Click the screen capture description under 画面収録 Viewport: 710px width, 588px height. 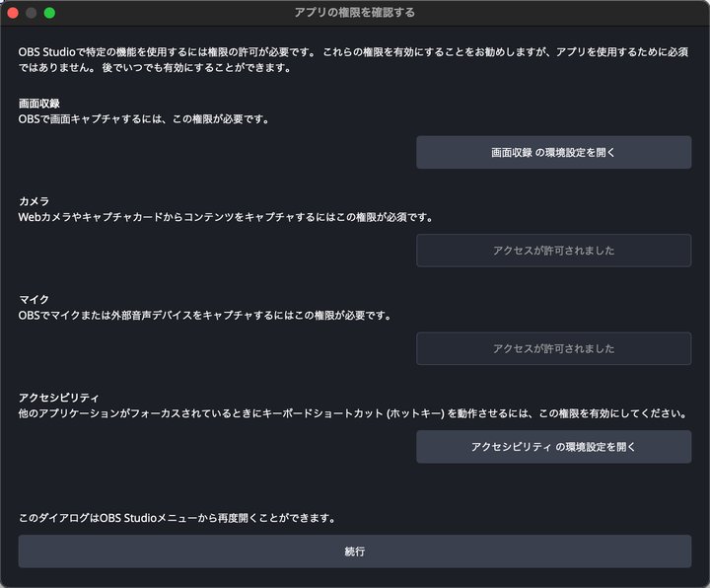(144, 118)
